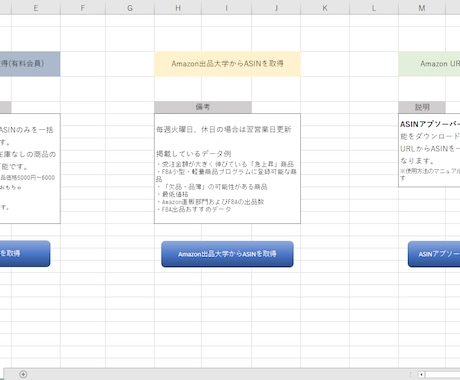
Task: Select the yellow 'Amazon出品大学からASINを取得' heading cell
Action: pos(227,64)
